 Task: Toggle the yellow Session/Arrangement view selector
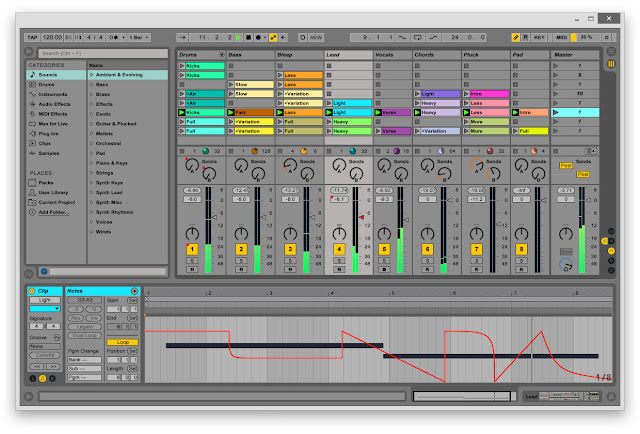611,64
